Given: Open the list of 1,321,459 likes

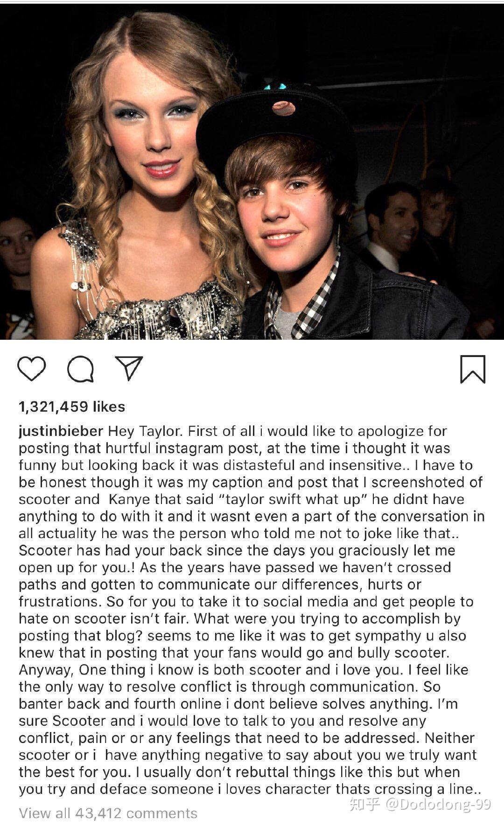Looking at the screenshot, I should (72, 406).
